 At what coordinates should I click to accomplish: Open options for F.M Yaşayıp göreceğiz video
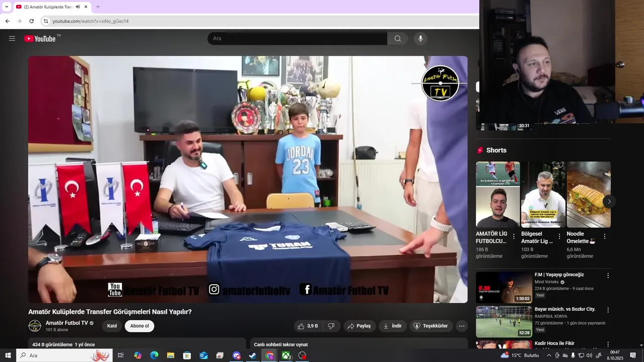click(608, 276)
